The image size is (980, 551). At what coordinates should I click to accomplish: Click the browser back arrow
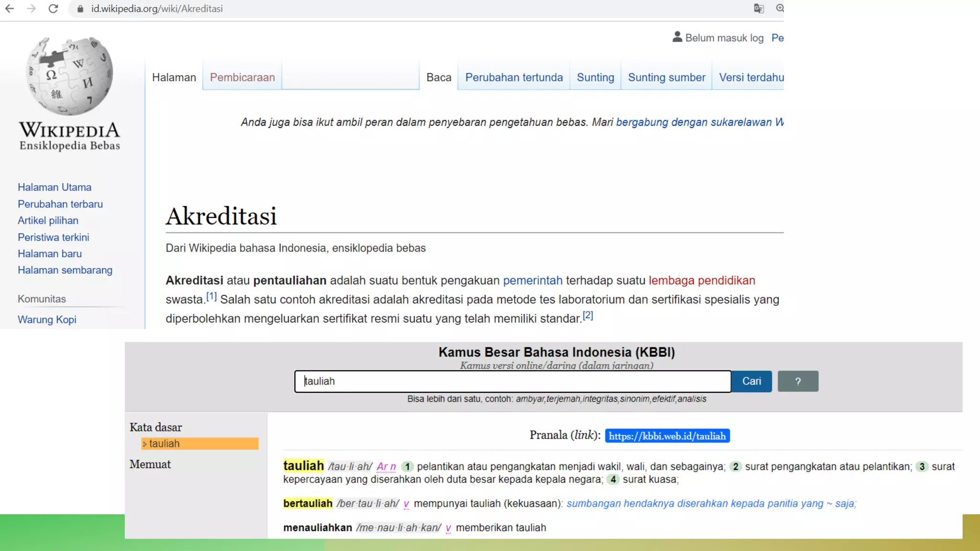coord(10,9)
